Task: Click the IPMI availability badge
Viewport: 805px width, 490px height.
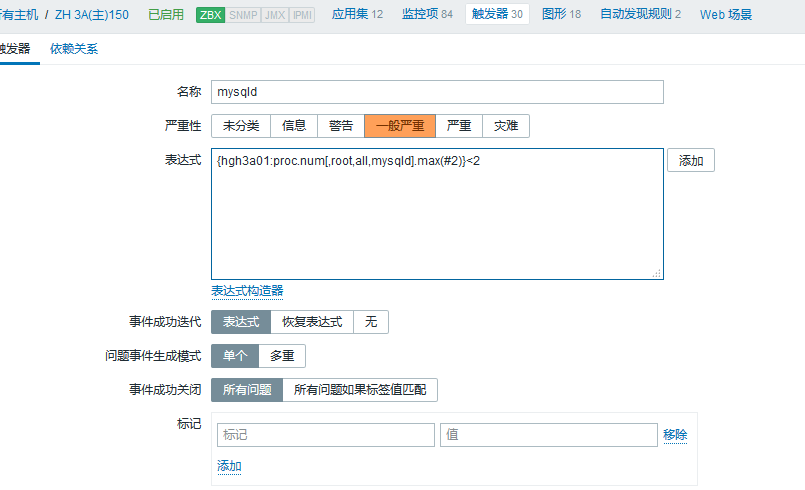Action: [x=302, y=15]
